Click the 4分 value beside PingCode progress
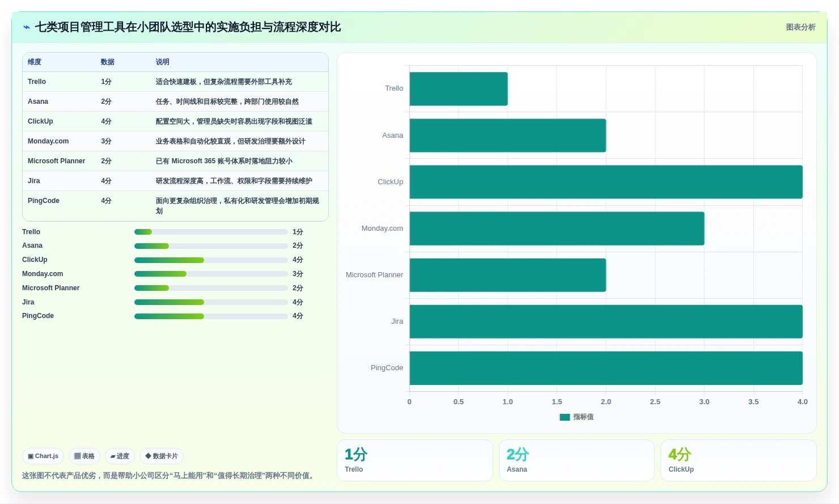The image size is (839, 504). coord(298,316)
